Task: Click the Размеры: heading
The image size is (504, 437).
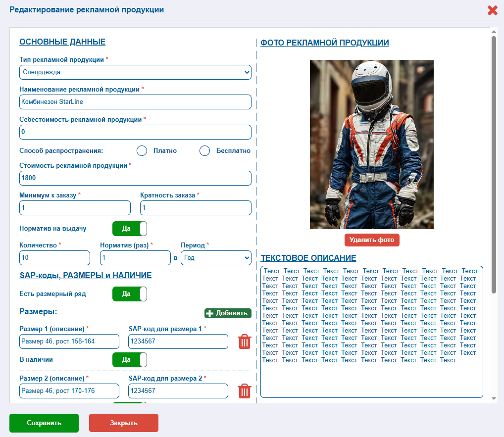Action: pyautogui.click(x=38, y=311)
